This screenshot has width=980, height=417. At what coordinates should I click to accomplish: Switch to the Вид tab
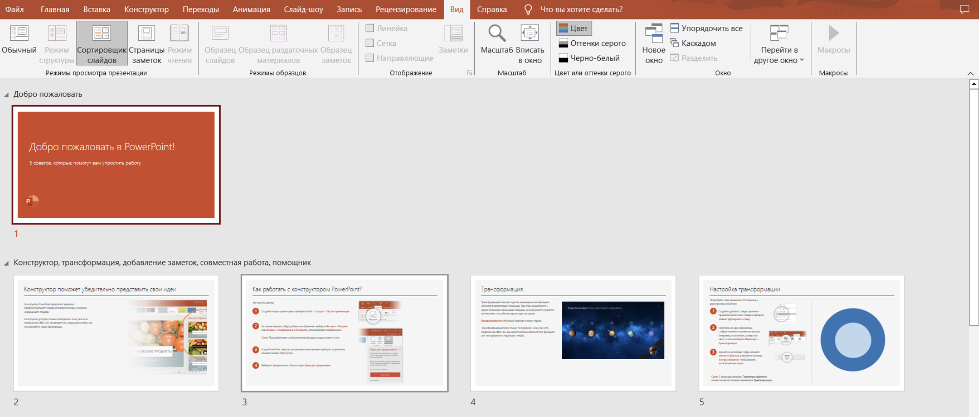click(457, 9)
